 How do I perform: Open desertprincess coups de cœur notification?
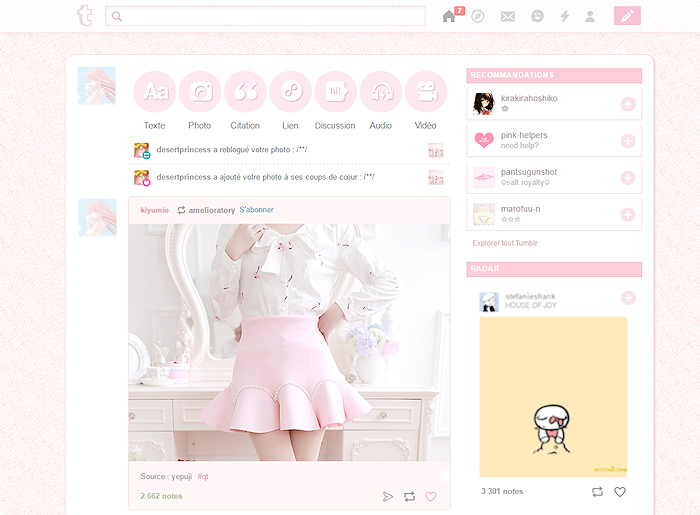288,177
